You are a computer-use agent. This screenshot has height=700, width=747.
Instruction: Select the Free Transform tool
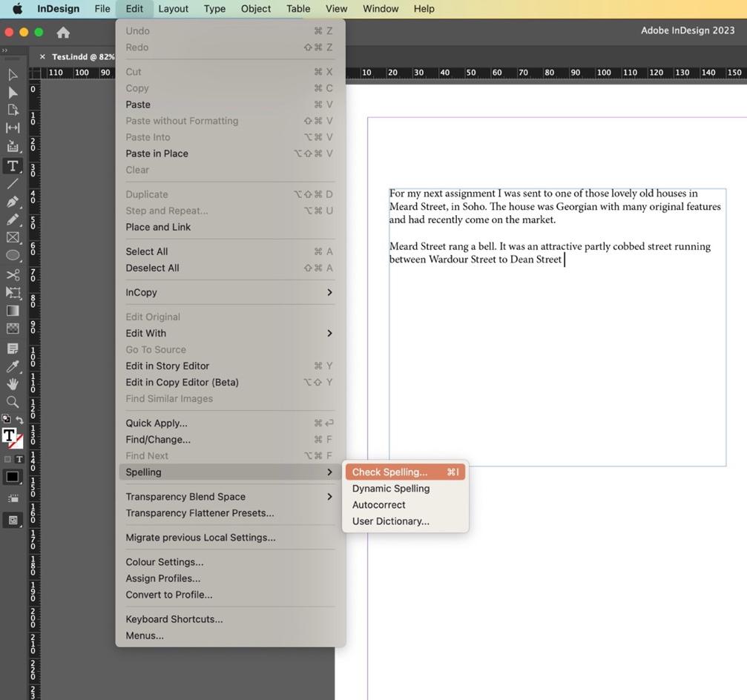(x=13, y=292)
